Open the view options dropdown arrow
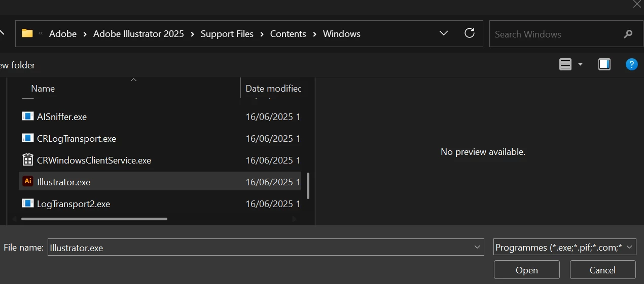Image resolution: width=644 pixels, height=284 pixels. pos(580,64)
